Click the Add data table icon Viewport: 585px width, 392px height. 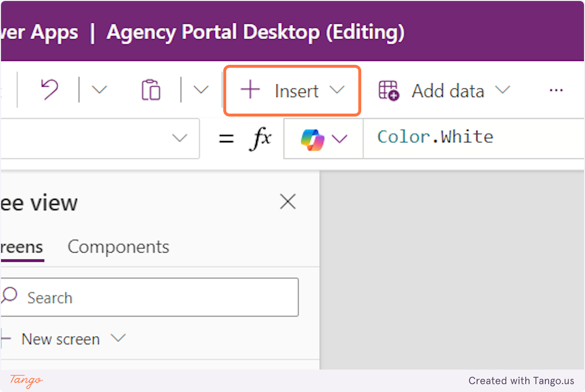[x=389, y=91]
